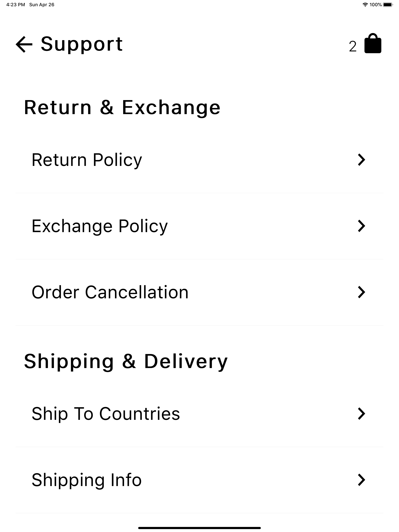Click the chevron beside Shipping Info

(x=361, y=480)
